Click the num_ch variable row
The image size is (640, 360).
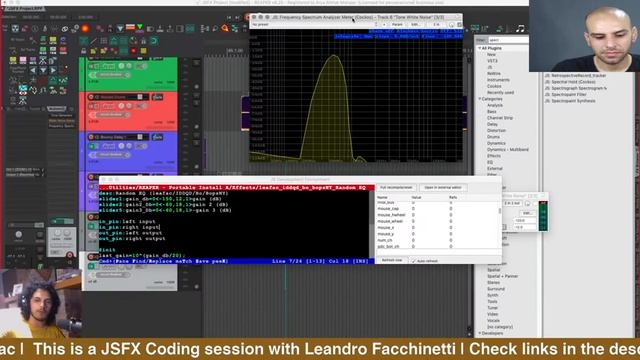click(x=437, y=240)
